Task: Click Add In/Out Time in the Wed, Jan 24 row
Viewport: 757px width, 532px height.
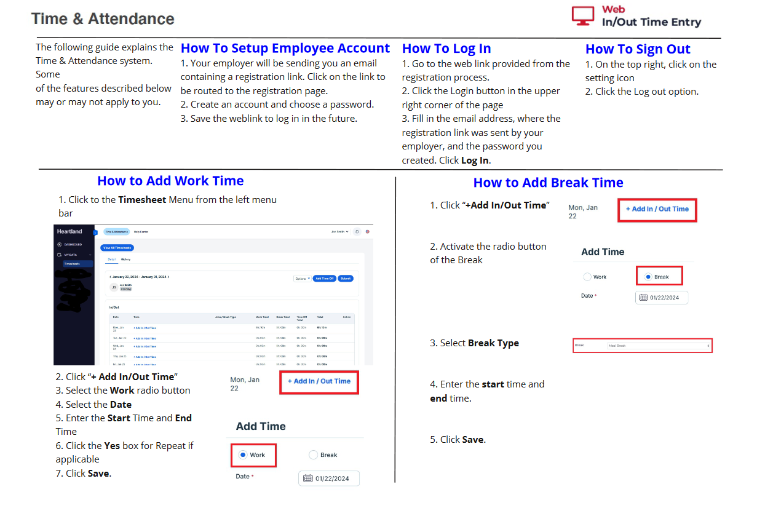Action: coord(145,346)
